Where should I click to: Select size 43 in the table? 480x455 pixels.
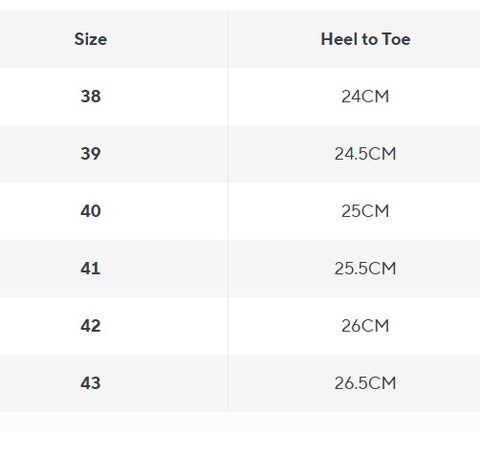click(x=91, y=383)
